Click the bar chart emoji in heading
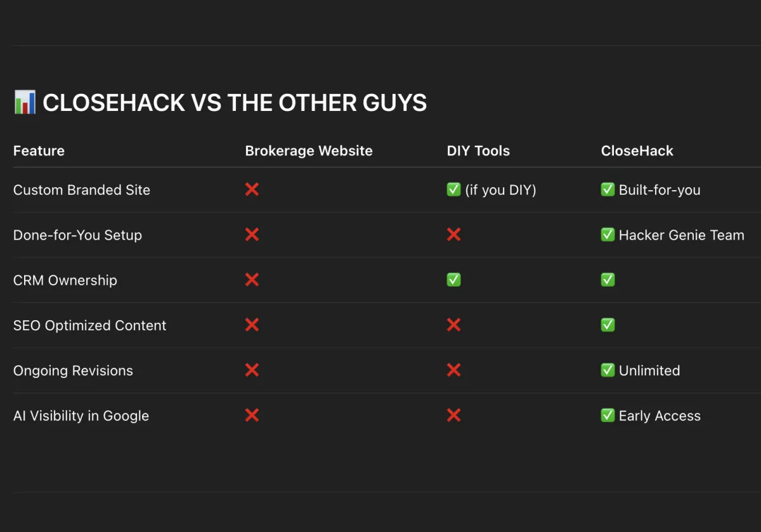 25,102
